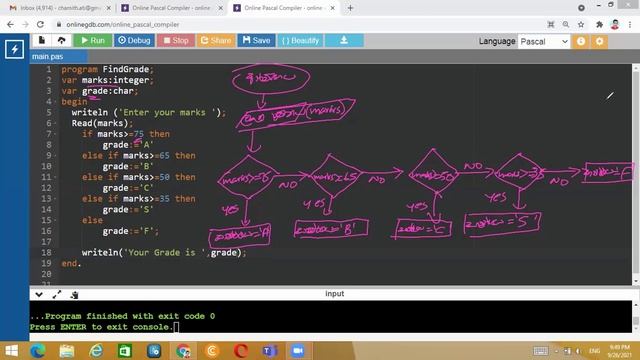Open Microsoft Teams from the taskbar

pyautogui.click(x=270, y=351)
